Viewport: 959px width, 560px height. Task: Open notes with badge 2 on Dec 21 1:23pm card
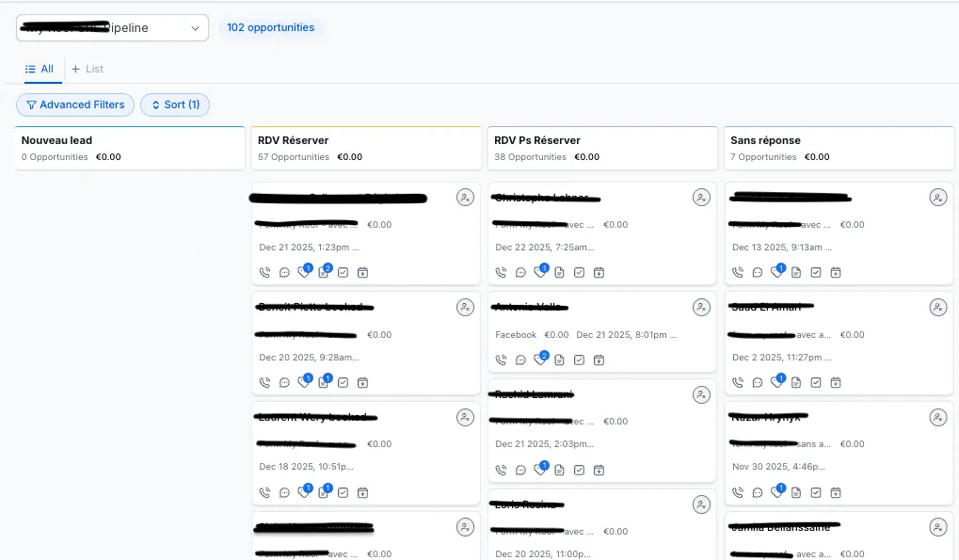[324, 272]
